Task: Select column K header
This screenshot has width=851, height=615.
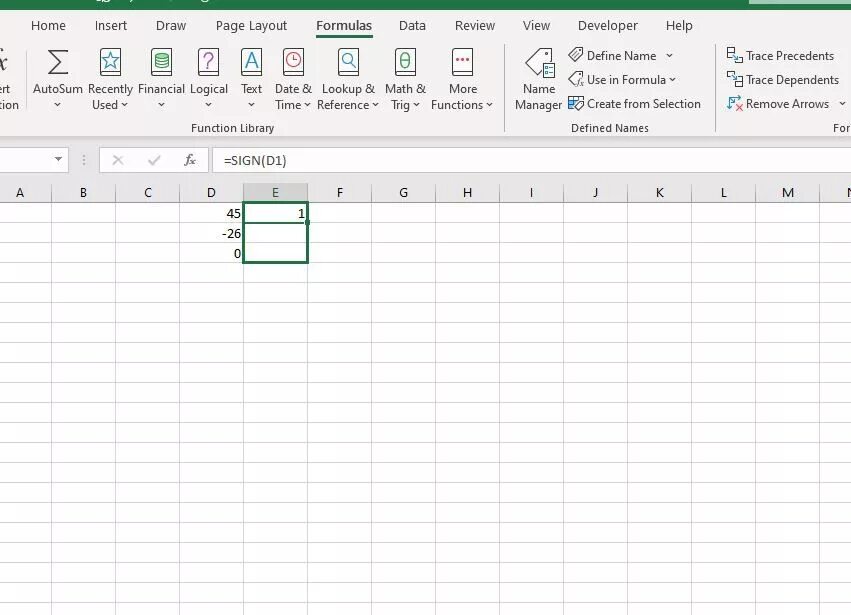Action: tap(660, 193)
